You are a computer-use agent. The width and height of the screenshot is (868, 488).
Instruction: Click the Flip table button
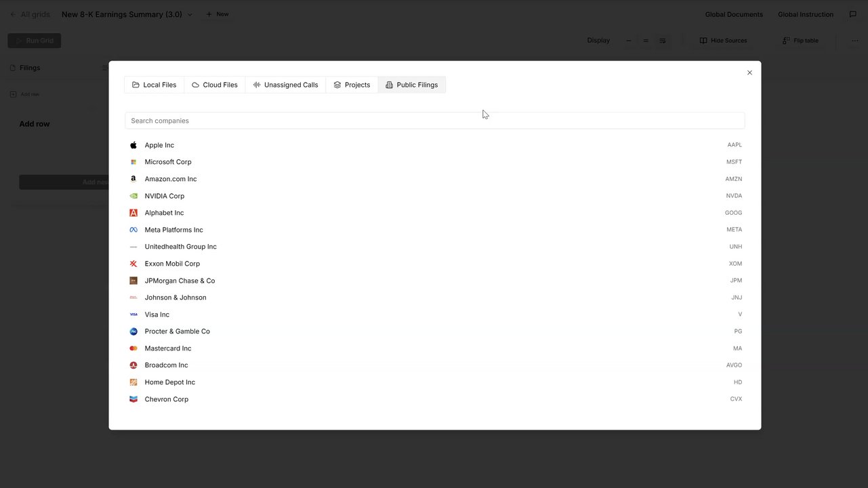click(800, 41)
